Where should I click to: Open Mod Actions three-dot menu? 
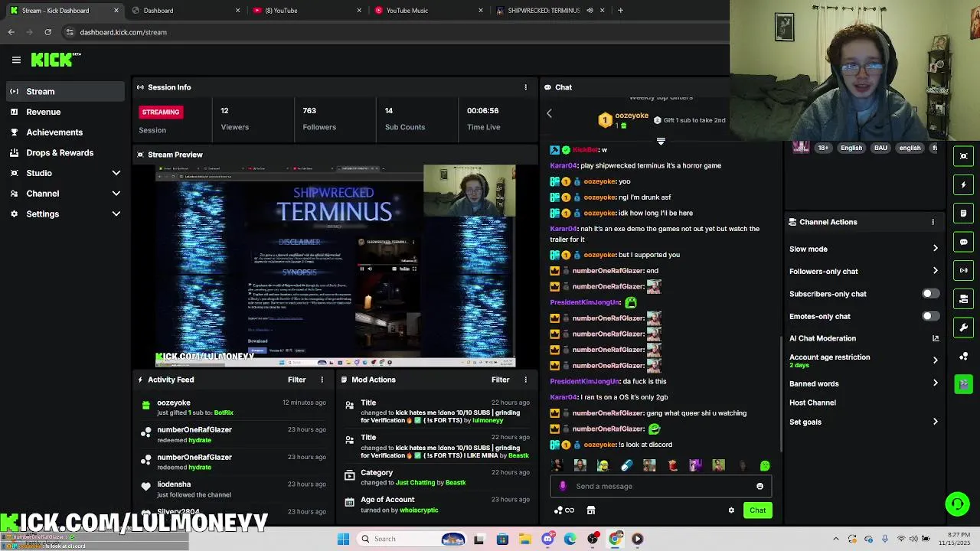[525, 380]
